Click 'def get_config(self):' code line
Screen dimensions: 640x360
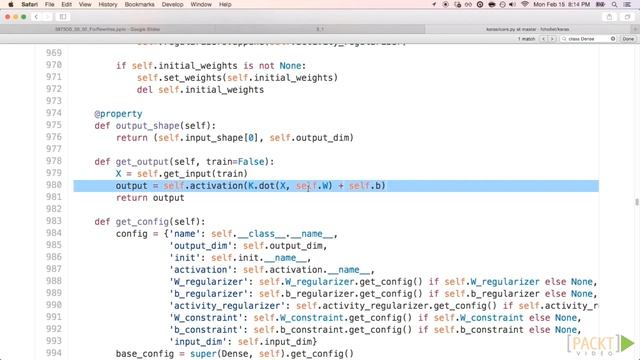(x=150, y=222)
